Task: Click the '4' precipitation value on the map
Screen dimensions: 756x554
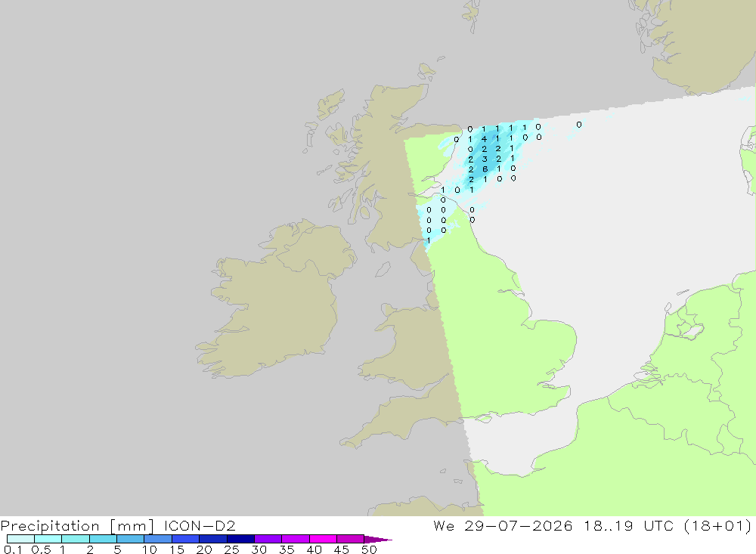Action: (x=484, y=139)
